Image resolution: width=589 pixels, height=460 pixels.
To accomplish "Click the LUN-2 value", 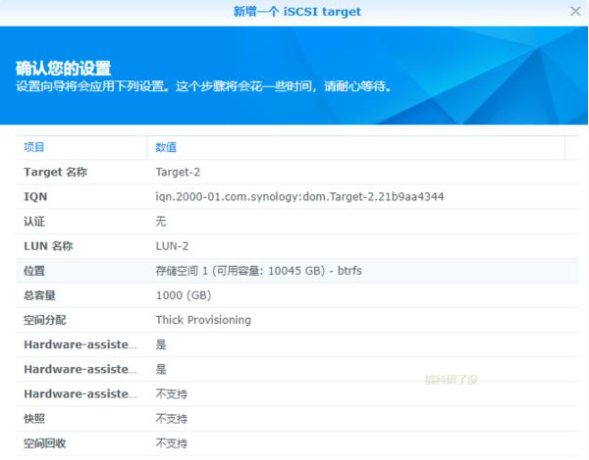I will pos(172,246).
